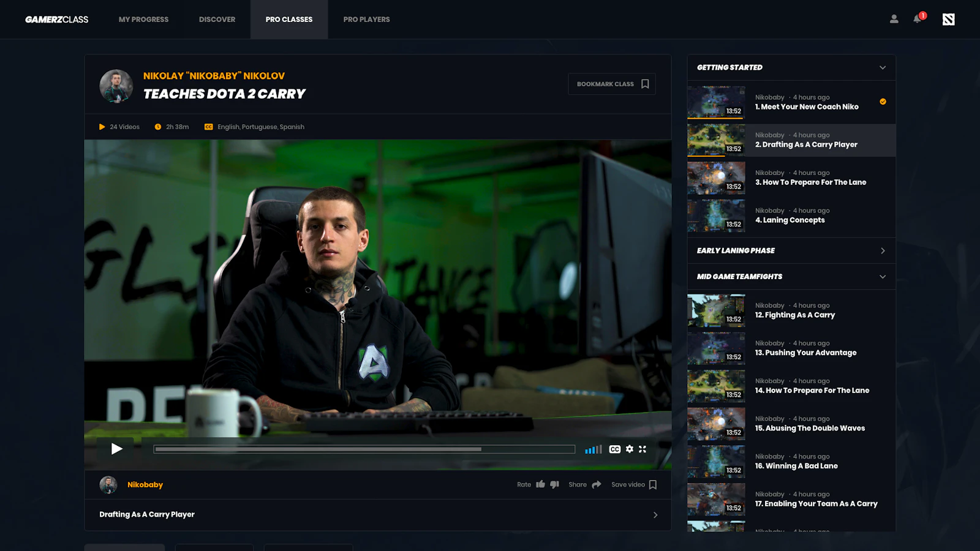Enter fullscreen video mode
The image size is (980, 551).
643,449
